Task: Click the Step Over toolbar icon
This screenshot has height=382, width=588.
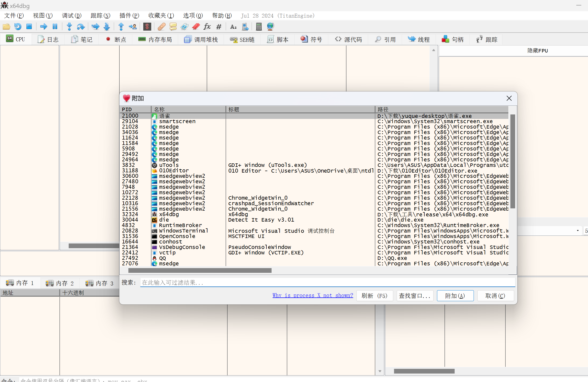Action: pos(81,27)
